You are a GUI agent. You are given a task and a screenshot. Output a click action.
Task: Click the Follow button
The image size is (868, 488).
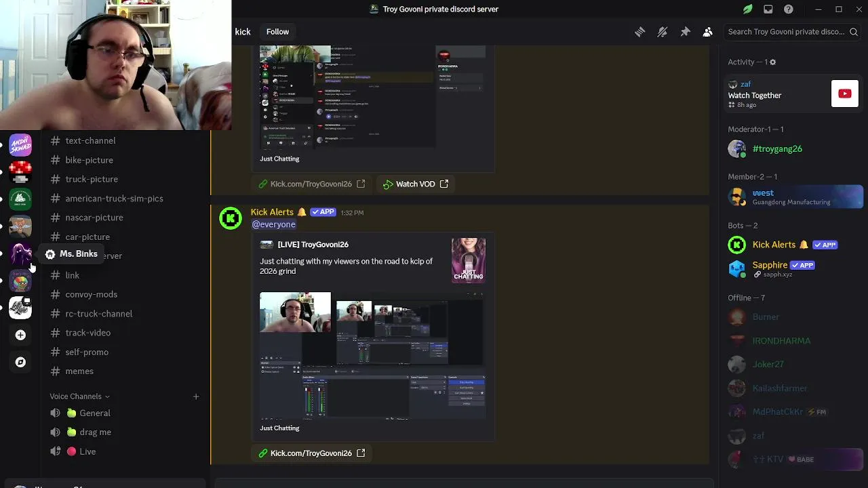[x=277, y=32]
